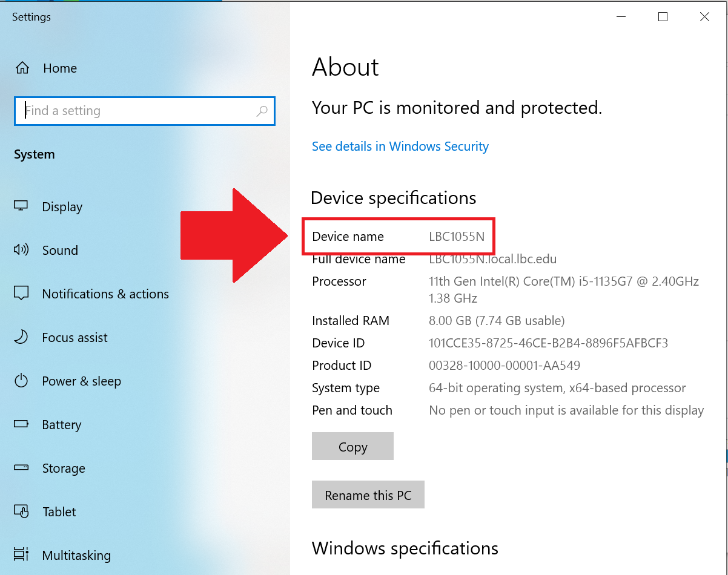Click the Copy button under device specifications
The image size is (728, 575).
(352, 446)
